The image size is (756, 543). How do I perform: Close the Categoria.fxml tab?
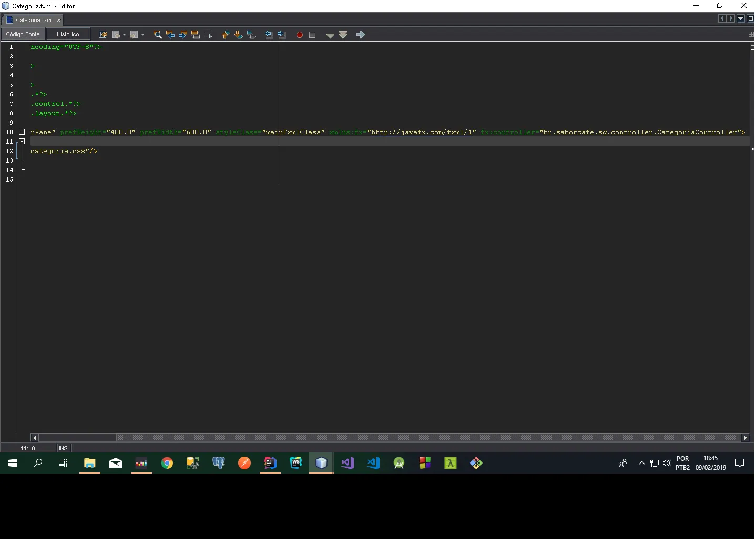coord(59,20)
